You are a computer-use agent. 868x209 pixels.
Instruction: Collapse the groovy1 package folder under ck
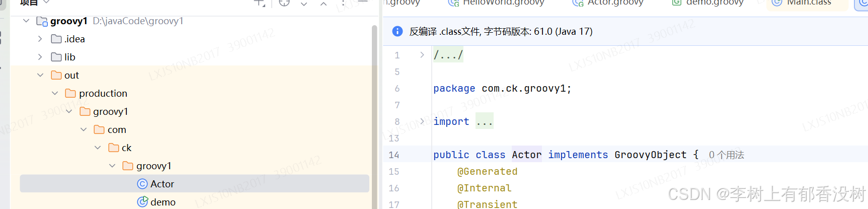pyautogui.click(x=112, y=166)
